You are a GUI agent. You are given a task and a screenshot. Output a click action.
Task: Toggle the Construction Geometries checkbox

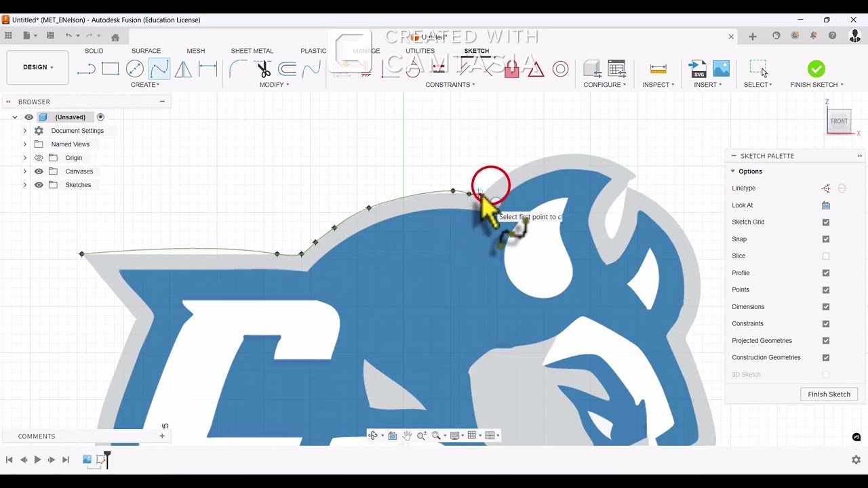826,357
